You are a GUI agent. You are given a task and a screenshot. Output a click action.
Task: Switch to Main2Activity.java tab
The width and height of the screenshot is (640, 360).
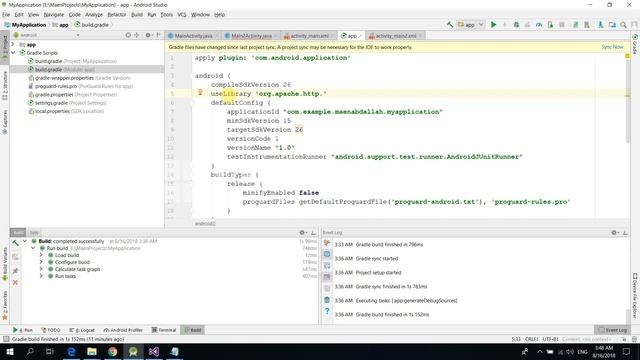[251, 36]
